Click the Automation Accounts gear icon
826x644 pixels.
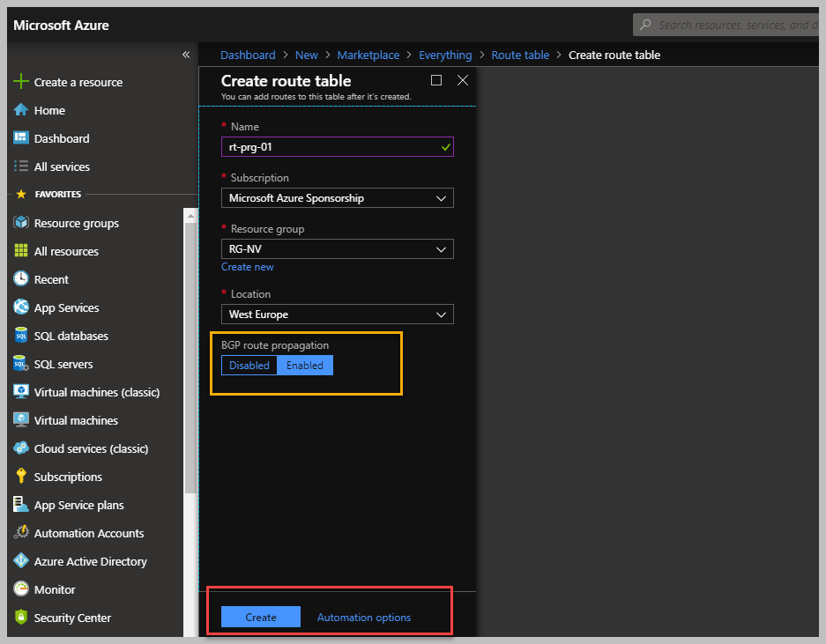click(21, 532)
